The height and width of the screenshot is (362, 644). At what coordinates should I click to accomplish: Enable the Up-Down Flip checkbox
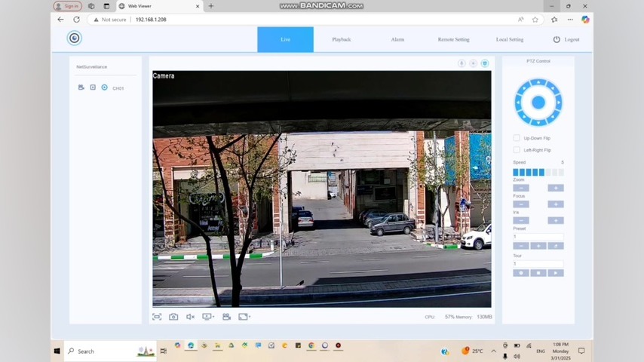pyautogui.click(x=517, y=138)
